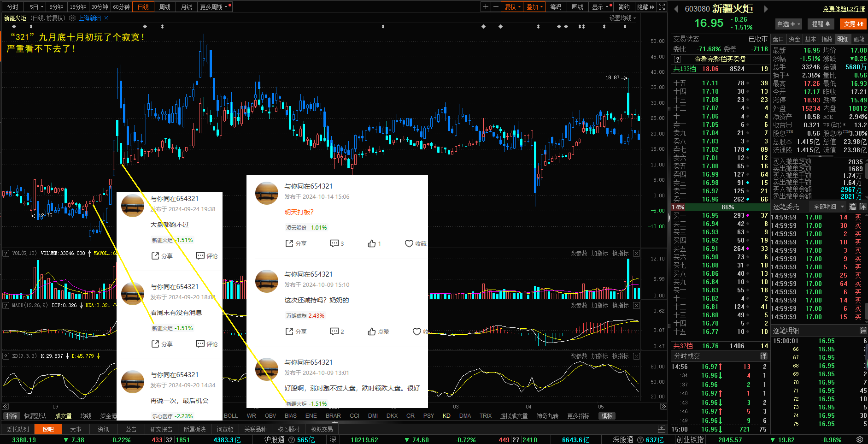
Task: Click the comment icon on the 明天打板? post
Action: click(334, 243)
